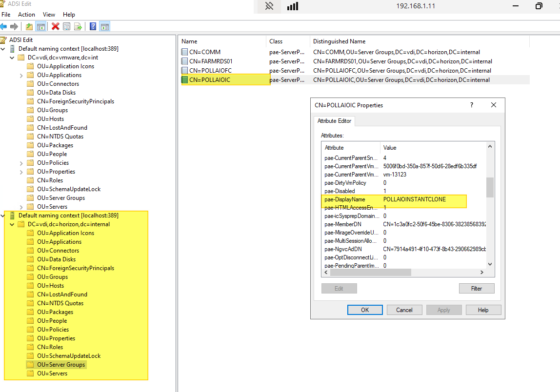Open the Help menu in menu bar
This screenshot has width=560, height=392.
tap(69, 15)
